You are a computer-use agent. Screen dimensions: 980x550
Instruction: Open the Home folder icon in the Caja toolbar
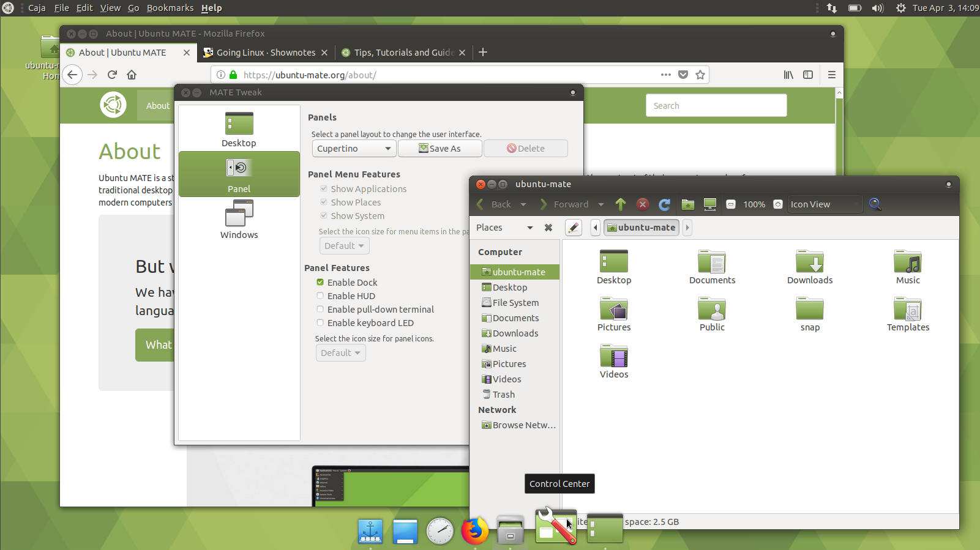688,204
